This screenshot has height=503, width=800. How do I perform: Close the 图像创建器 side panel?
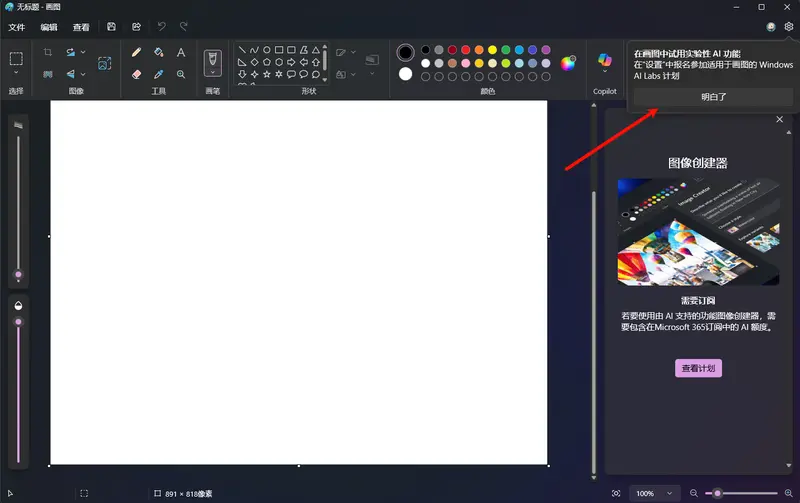780,119
